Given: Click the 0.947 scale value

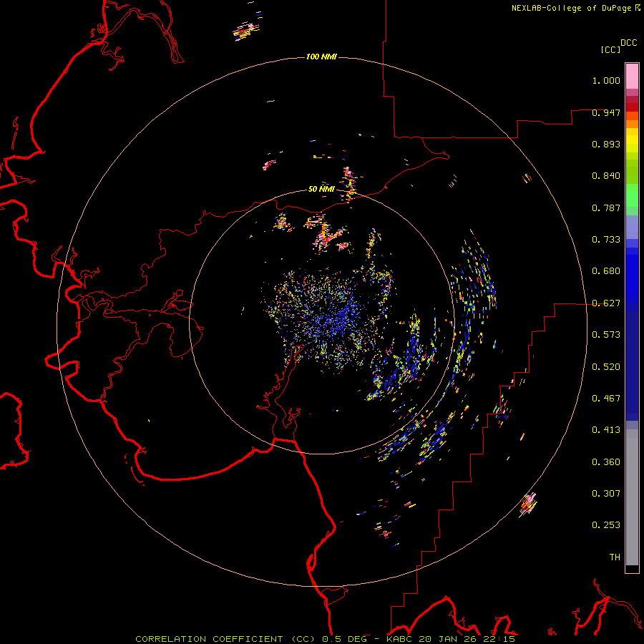Looking at the screenshot, I should click(606, 112).
